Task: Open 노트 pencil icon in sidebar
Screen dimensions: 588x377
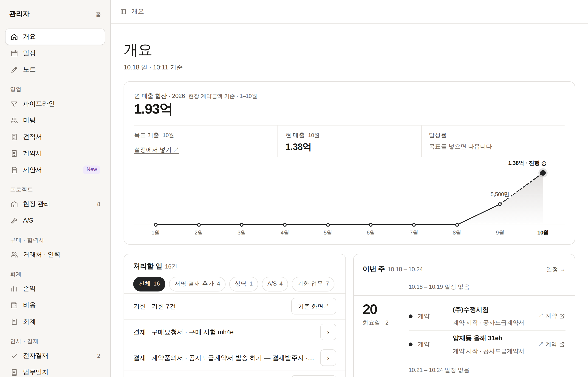Action: (14, 70)
